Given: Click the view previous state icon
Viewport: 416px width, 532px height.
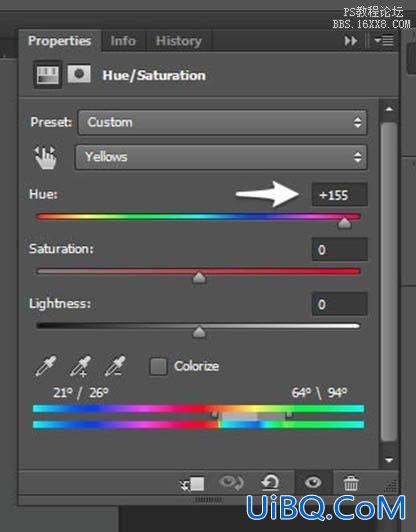Looking at the screenshot, I should coord(231,482).
